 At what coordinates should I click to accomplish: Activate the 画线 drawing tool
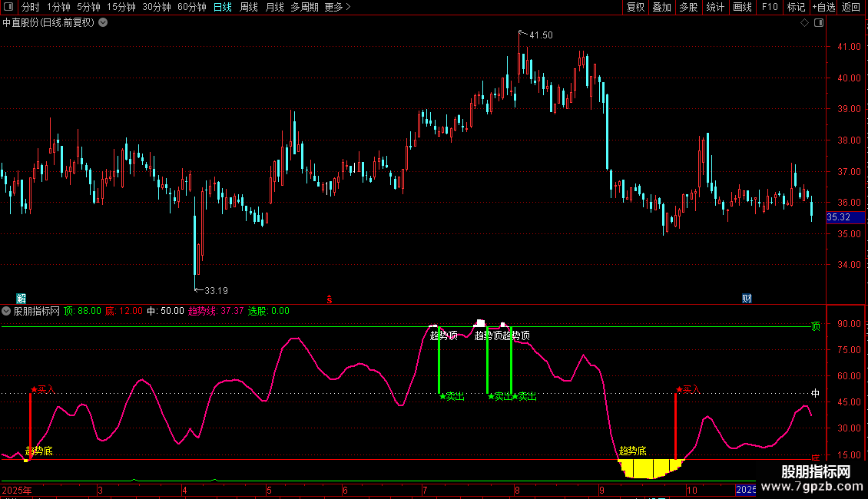742,7
